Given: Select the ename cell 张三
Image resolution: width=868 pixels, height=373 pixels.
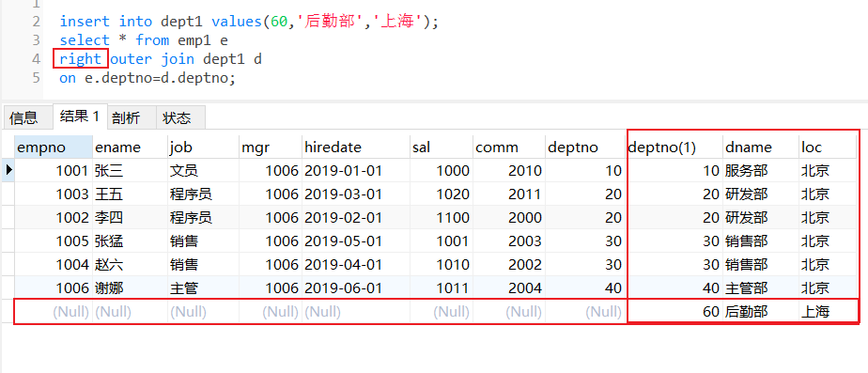Looking at the screenshot, I should pyautogui.click(x=130, y=170).
